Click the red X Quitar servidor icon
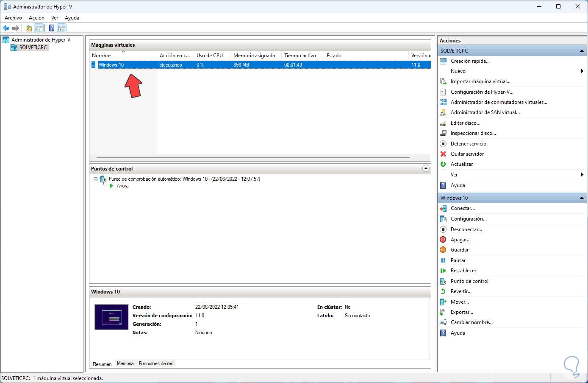The height and width of the screenshot is (383, 588). 443,154
